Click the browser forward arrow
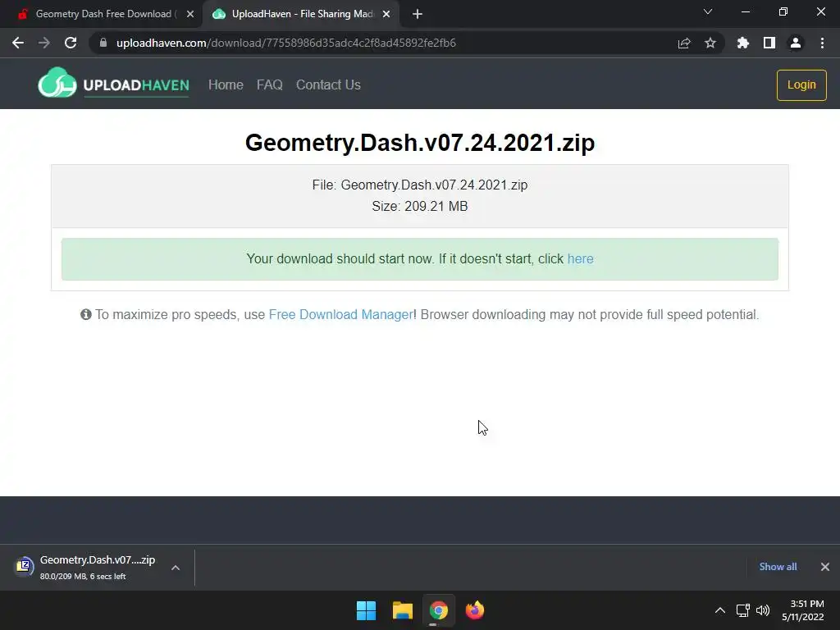The image size is (840, 630). point(44,43)
